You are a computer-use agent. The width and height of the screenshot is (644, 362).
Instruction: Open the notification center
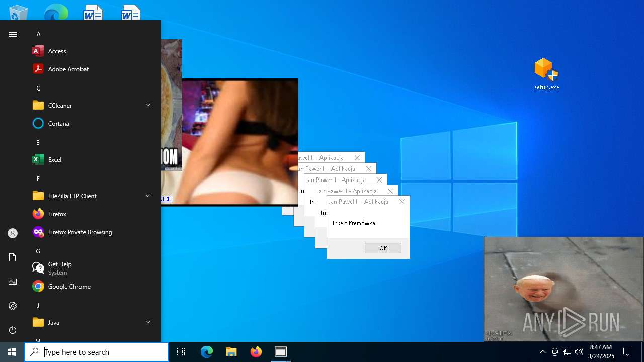pyautogui.click(x=627, y=352)
